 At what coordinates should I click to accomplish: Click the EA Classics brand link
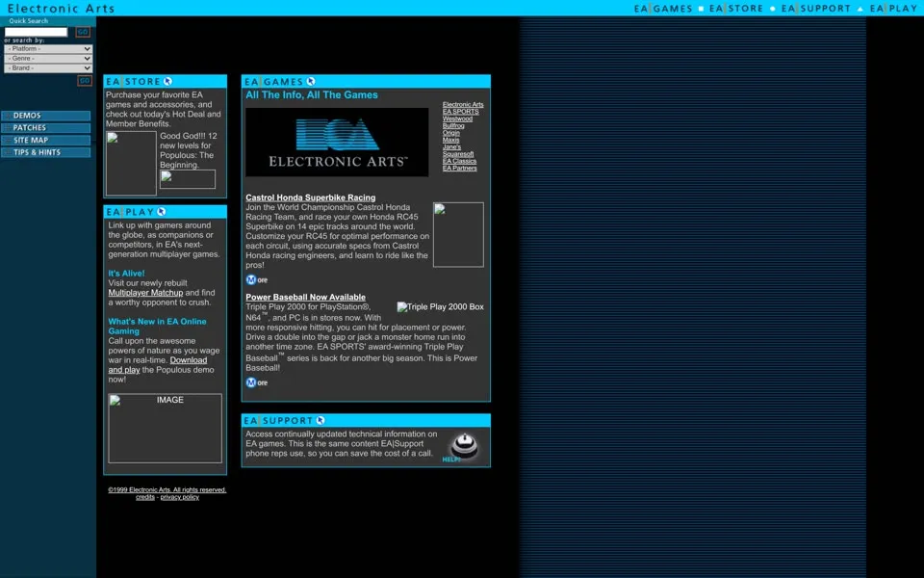[460, 161]
